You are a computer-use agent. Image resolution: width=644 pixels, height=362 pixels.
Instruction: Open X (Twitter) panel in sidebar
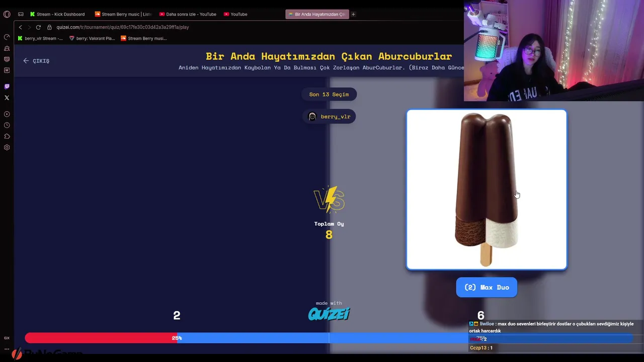tap(7, 98)
